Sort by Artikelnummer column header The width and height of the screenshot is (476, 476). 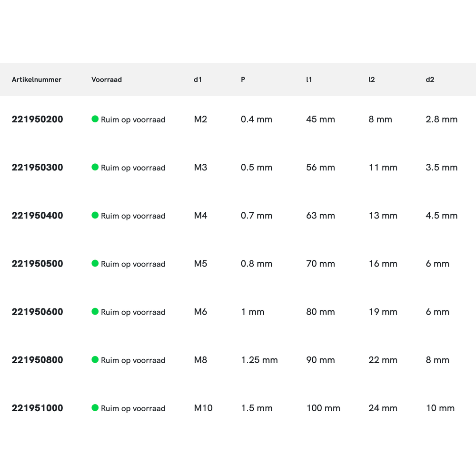point(37,79)
